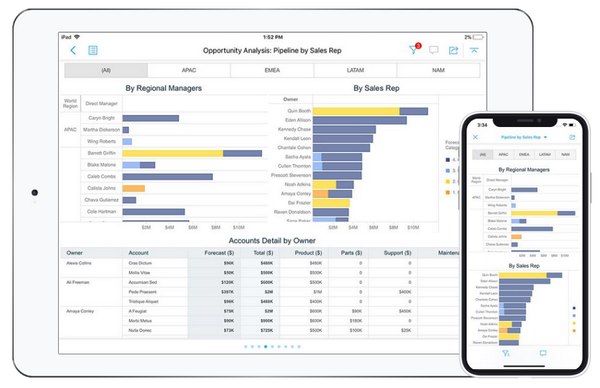600x388 pixels.
Task: Open the filter icon on the phone's bottom bar
Action: (506, 353)
